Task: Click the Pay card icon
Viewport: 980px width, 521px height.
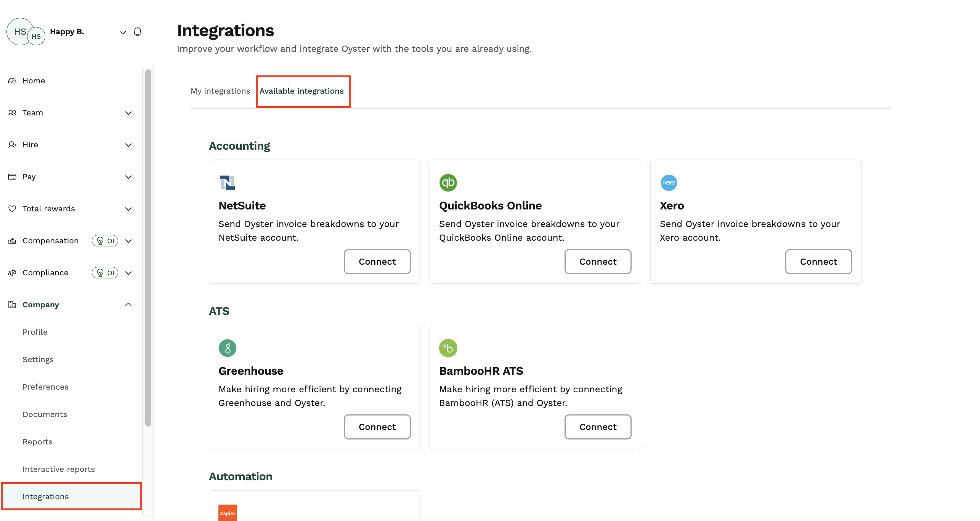Action: coord(12,177)
